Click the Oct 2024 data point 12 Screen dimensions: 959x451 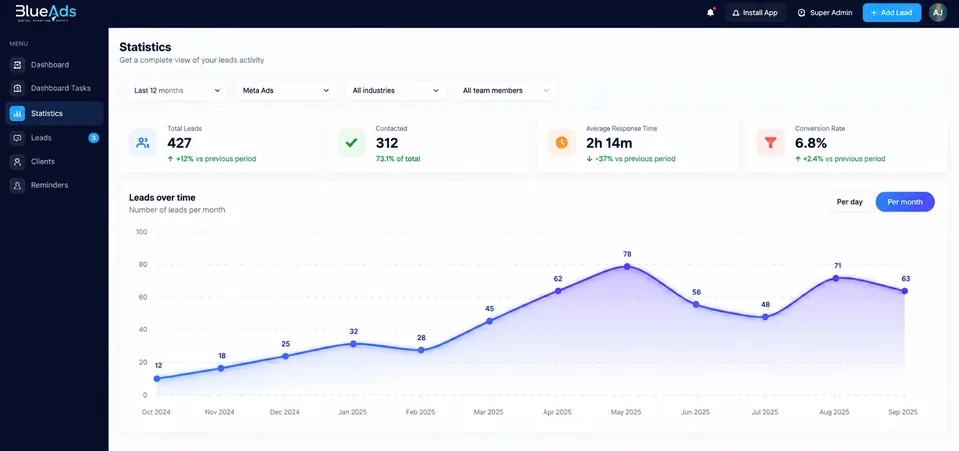[x=157, y=379]
